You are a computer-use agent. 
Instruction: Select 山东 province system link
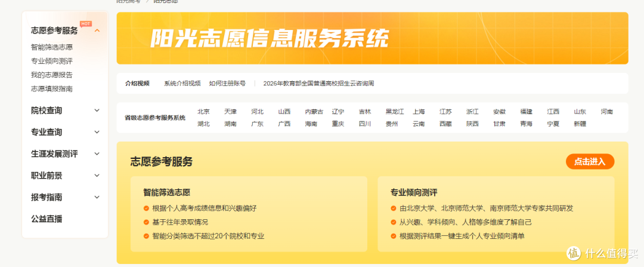pos(580,112)
